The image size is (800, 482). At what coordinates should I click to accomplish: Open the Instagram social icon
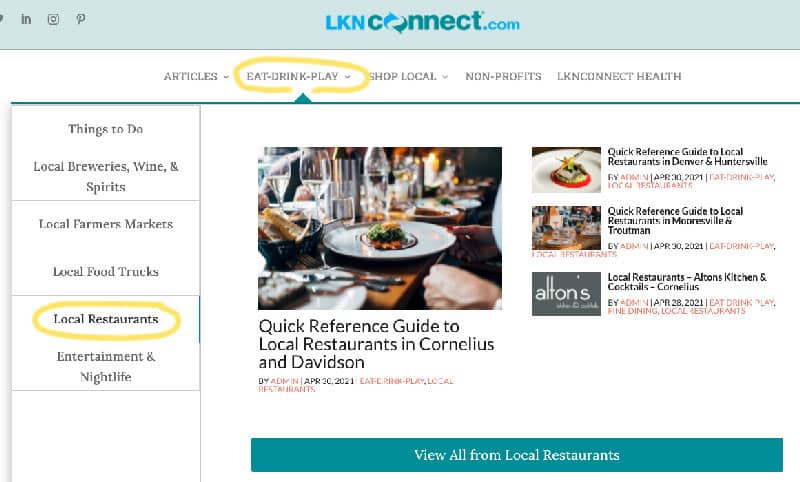pyautogui.click(x=53, y=19)
